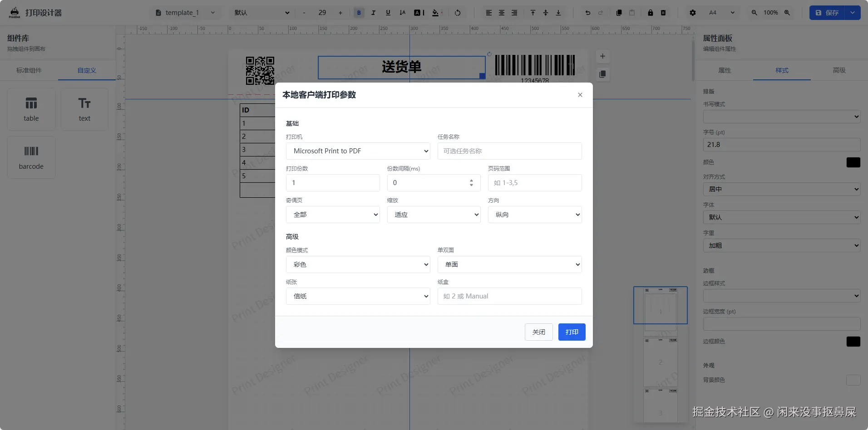Click the paste icon in toolbar

click(x=632, y=13)
